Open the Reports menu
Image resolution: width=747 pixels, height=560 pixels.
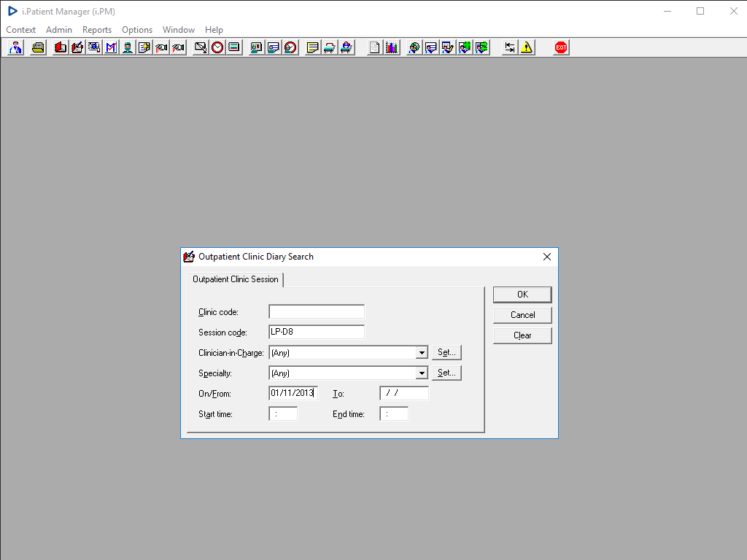pos(97,29)
